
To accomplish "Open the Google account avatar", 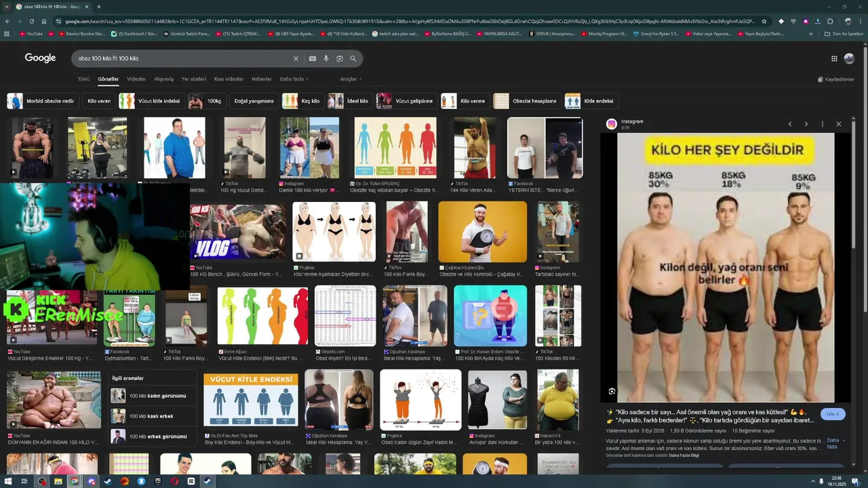I will point(849,59).
